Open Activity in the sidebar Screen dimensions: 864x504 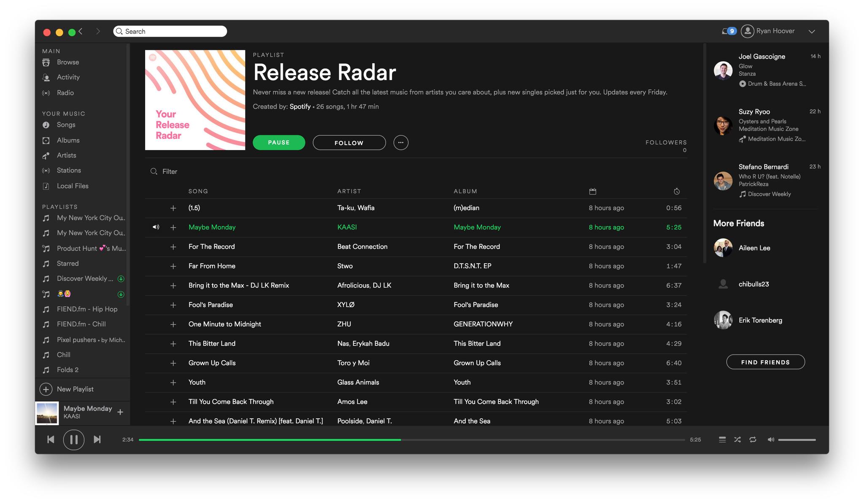pyautogui.click(x=68, y=77)
